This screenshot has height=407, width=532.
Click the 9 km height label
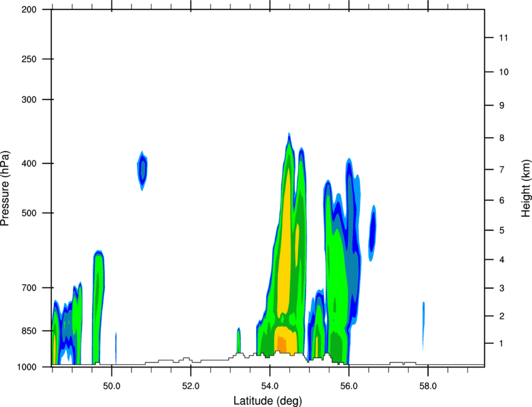coord(502,106)
